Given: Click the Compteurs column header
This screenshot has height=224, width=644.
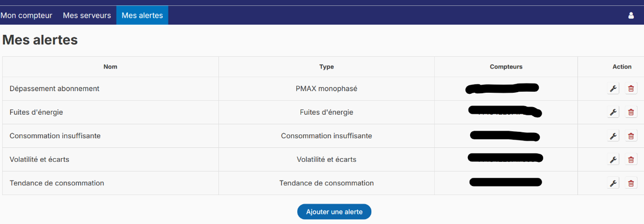Looking at the screenshot, I should coord(506,67).
